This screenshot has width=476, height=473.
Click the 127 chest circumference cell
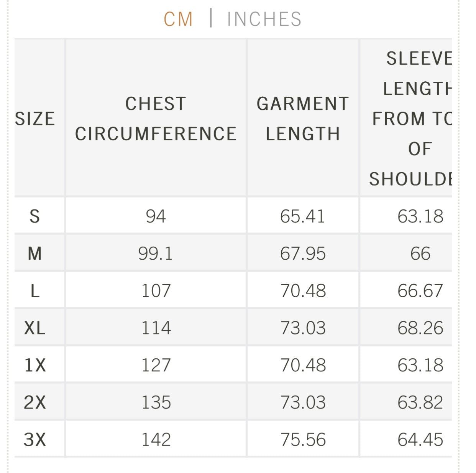(x=156, y=365)
